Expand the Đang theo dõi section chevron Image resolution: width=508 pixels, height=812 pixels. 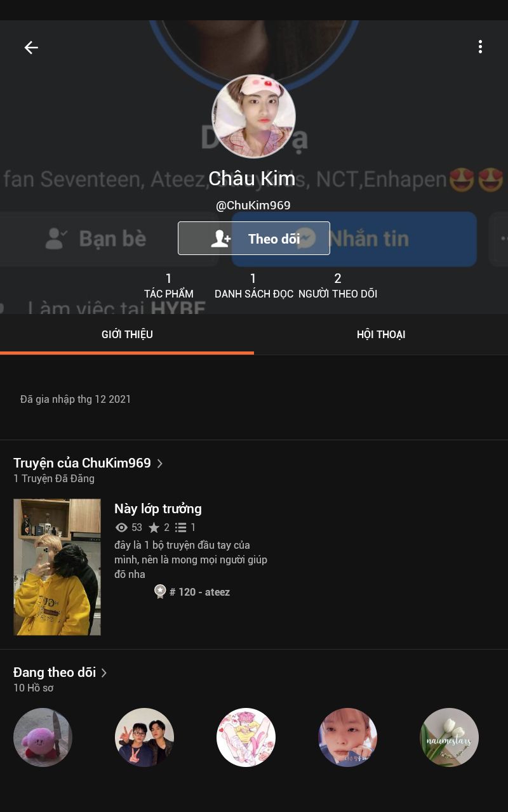[104, 672]
